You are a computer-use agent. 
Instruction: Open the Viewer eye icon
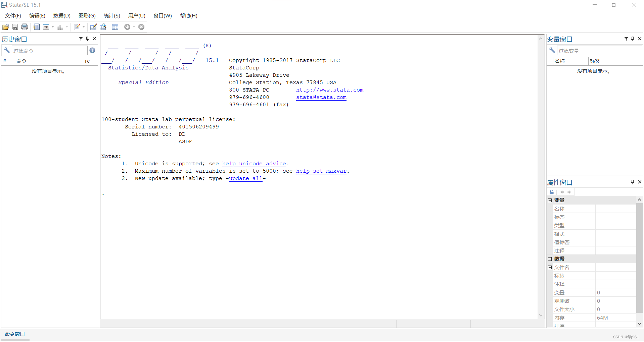[x=46, y=27]
